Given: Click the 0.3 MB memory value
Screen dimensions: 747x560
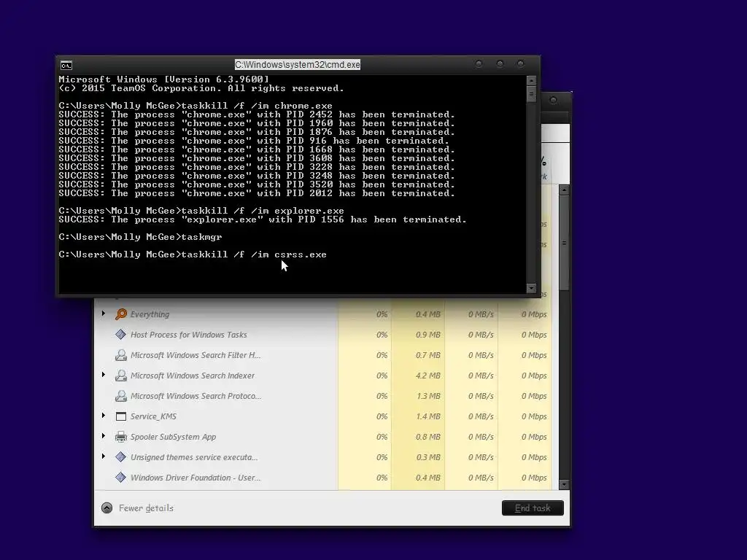Looking at the screenshot, I should point(427,457).
